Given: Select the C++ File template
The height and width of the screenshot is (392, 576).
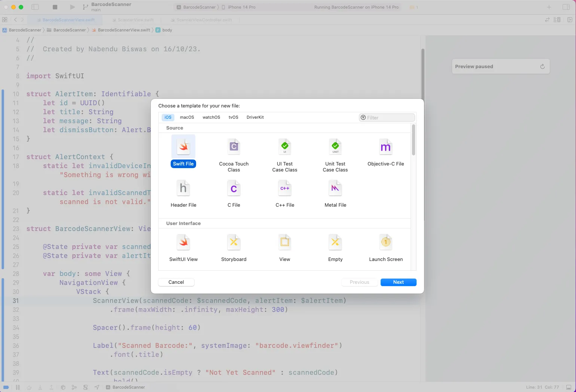Looking at the screenshot, I should (x=285, y=194).
